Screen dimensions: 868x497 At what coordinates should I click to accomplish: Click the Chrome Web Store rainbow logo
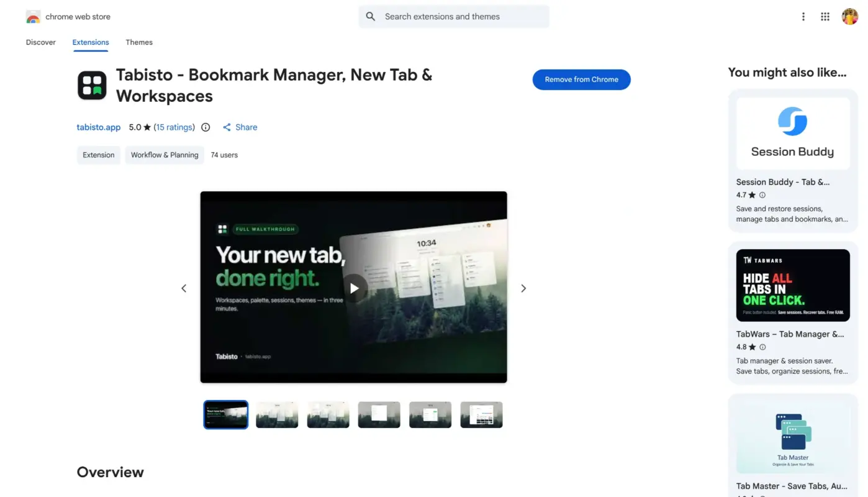pyautogui.click(x=33, y=17)
